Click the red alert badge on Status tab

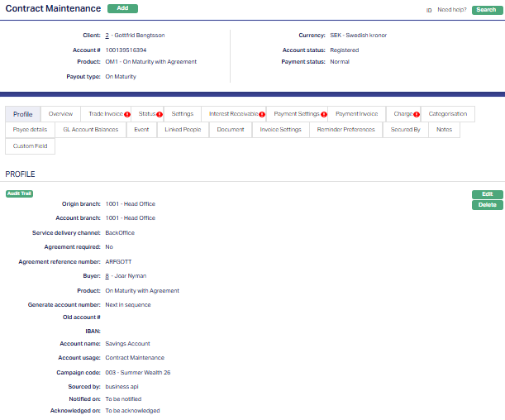[159, 114]
